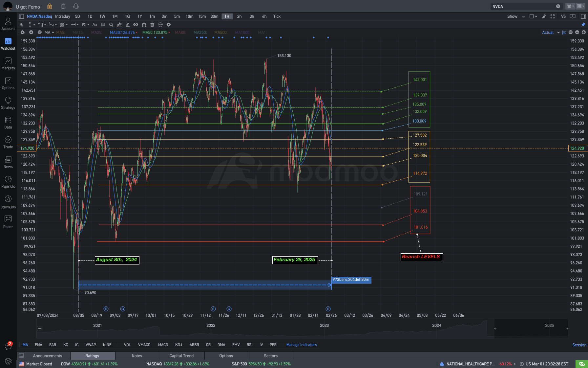Click the pin icon on the toolbar
The width and height of the screenshot is (588, 368).
pyautogui.click(x=583, y=25)
